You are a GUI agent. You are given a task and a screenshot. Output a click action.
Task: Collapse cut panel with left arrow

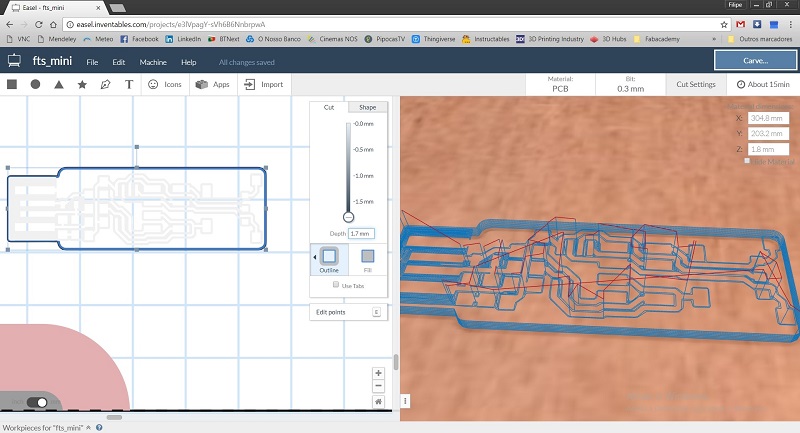click(314, 257)
